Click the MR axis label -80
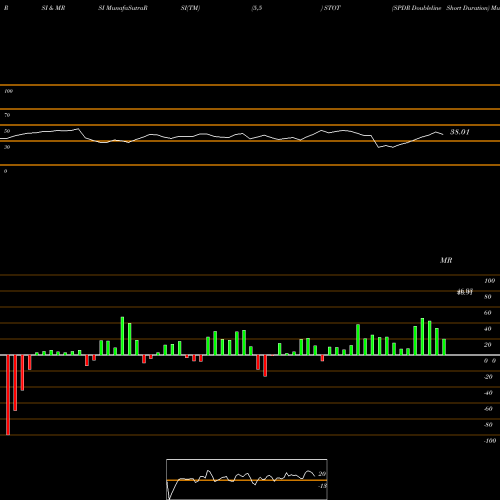 coord(488,425)
